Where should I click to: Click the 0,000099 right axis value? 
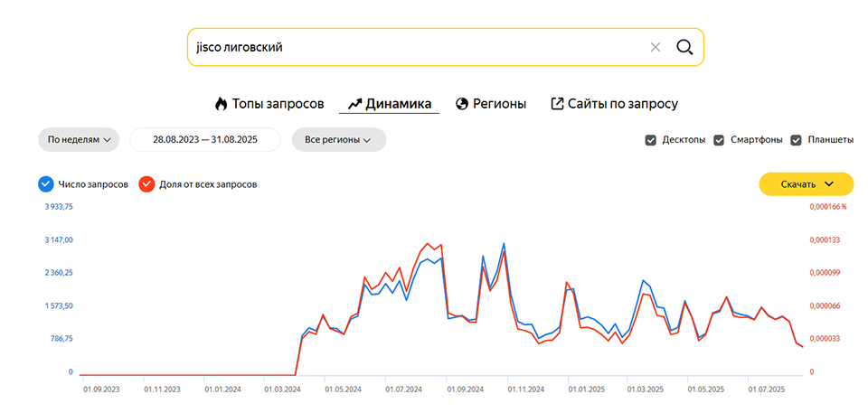[824, 272]
